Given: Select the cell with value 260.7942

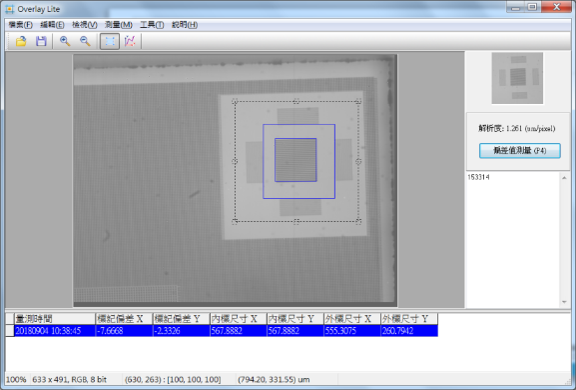Looking at the screenshot, I should coord(409,331).
